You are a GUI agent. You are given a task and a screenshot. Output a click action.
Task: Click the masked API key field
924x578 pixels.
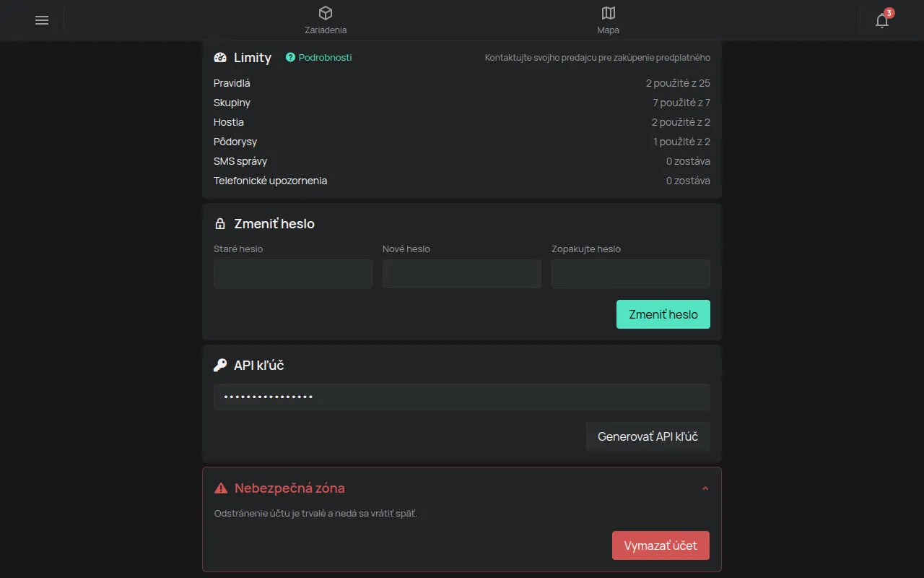point(462,397)
